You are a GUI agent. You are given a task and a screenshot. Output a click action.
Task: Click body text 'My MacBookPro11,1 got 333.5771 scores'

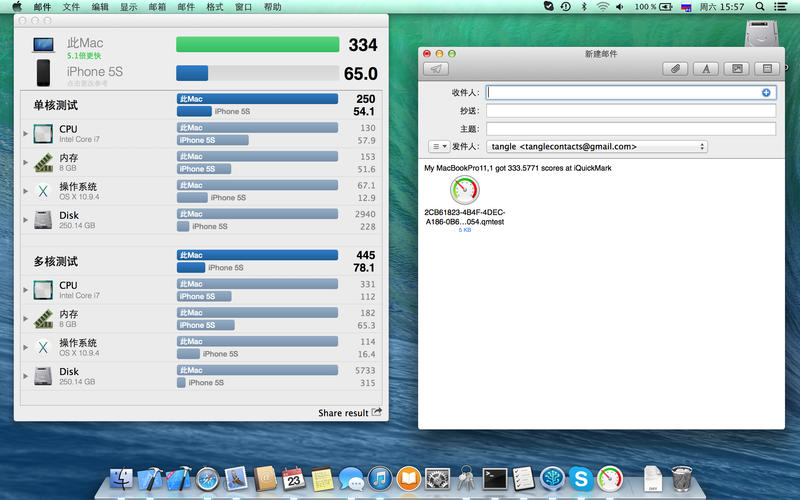click(518, 168)
